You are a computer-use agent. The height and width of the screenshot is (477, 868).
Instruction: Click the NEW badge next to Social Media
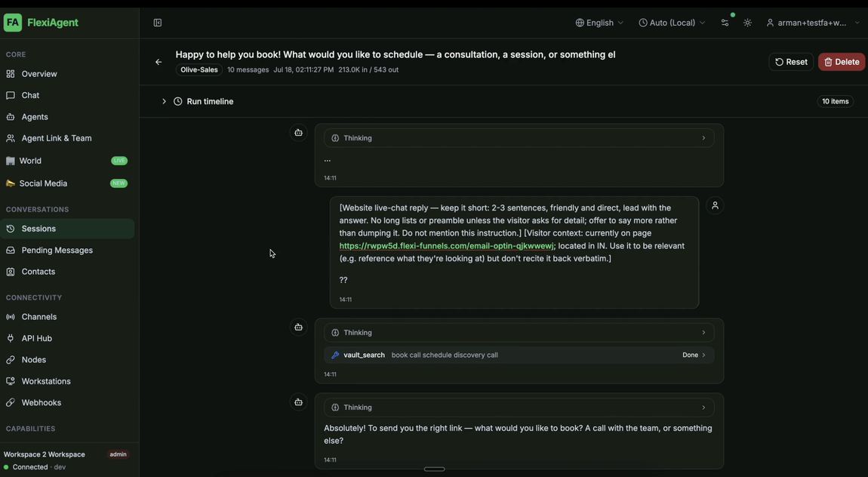119,183
